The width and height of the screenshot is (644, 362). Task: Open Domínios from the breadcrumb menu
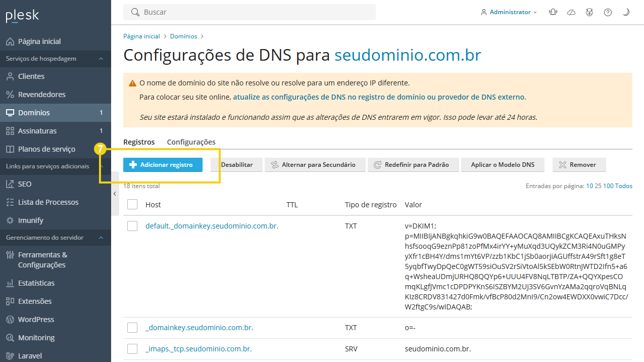click(183, 36)
